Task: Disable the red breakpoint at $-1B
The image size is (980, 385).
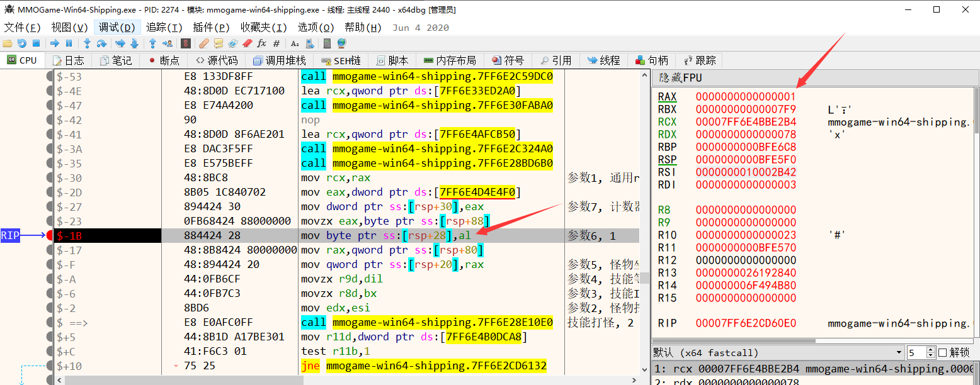Action: [x=50, y=236]
